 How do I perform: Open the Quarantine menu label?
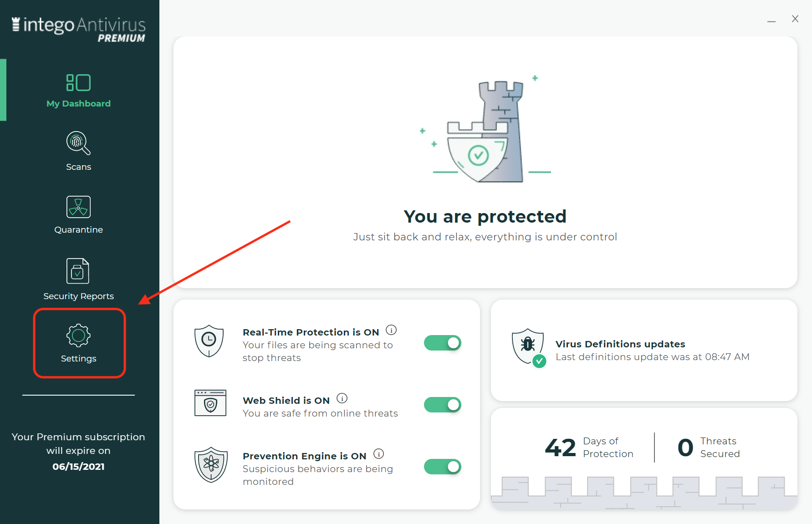pyautogui.click(x=78, y=230)
